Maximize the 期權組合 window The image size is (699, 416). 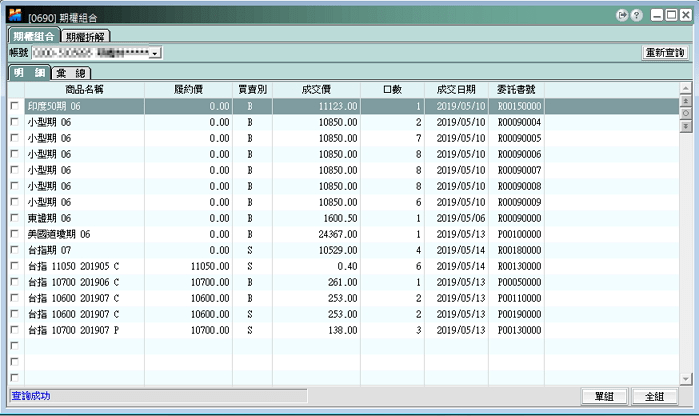click(x=670, y=16)
